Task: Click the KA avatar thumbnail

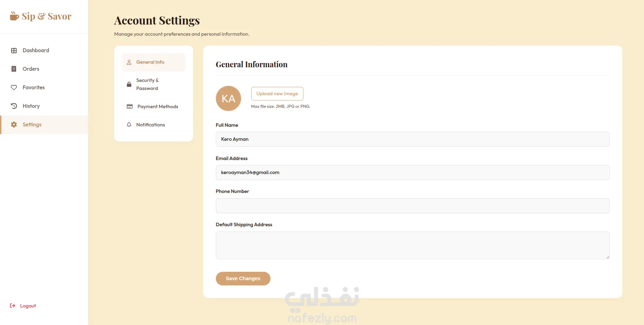Action: tap(228, 98)
